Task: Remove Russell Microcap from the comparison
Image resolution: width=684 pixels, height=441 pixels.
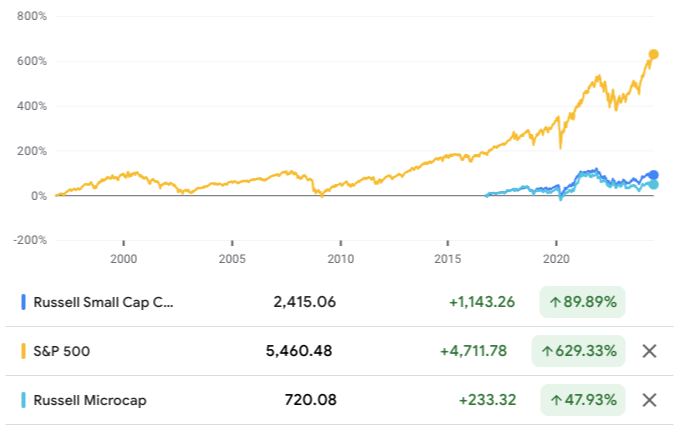Action: 649,400
